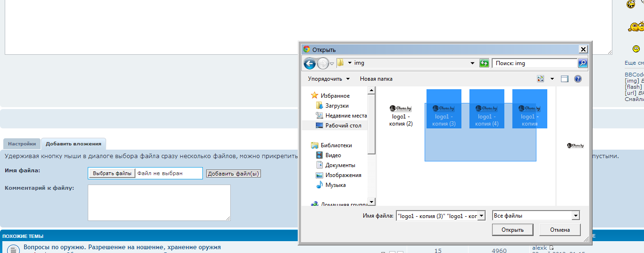Select Рабочий стол in the navigation pane
The image size is (644, 253).
click(343, 126)
